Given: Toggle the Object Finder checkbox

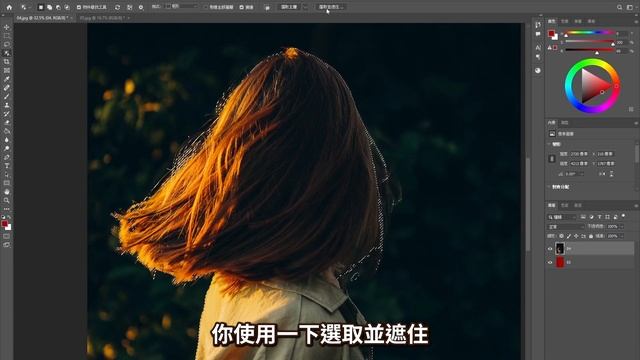Looking at the screenshot, I should [x=79, y=7].
